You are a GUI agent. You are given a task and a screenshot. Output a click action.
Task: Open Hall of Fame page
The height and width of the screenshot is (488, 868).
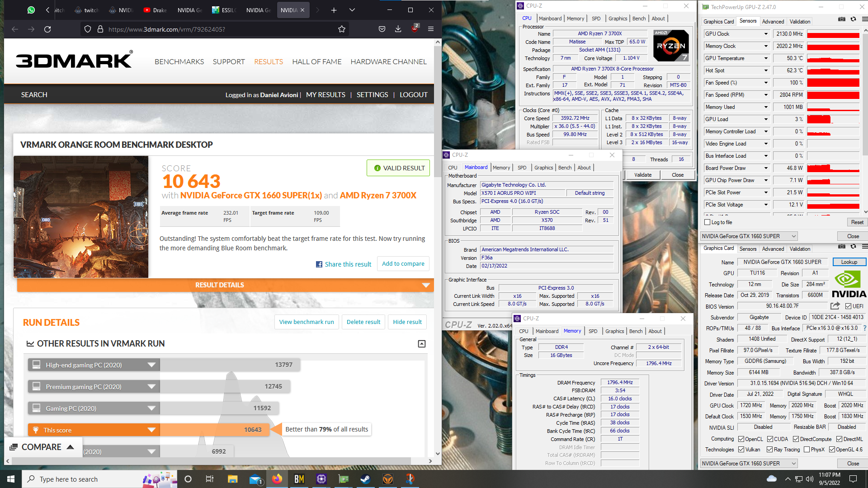tap(316, 61)
